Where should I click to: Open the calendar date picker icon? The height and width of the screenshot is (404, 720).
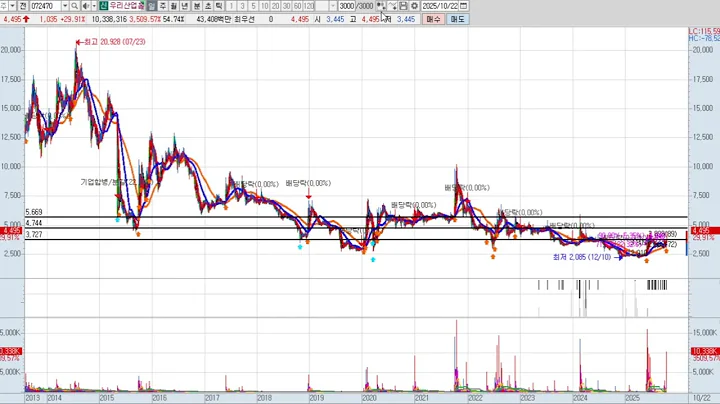pos(463,6)
